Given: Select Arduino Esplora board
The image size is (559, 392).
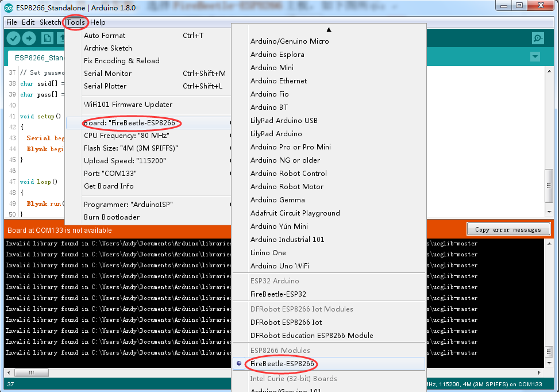Looking at the screenshot, I should (329, 55).
